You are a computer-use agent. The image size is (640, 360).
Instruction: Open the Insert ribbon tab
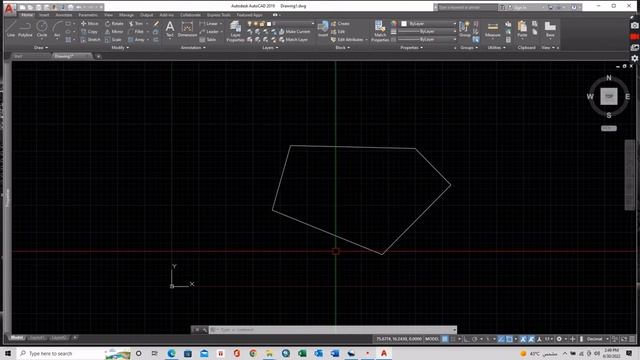pos(44,15)
